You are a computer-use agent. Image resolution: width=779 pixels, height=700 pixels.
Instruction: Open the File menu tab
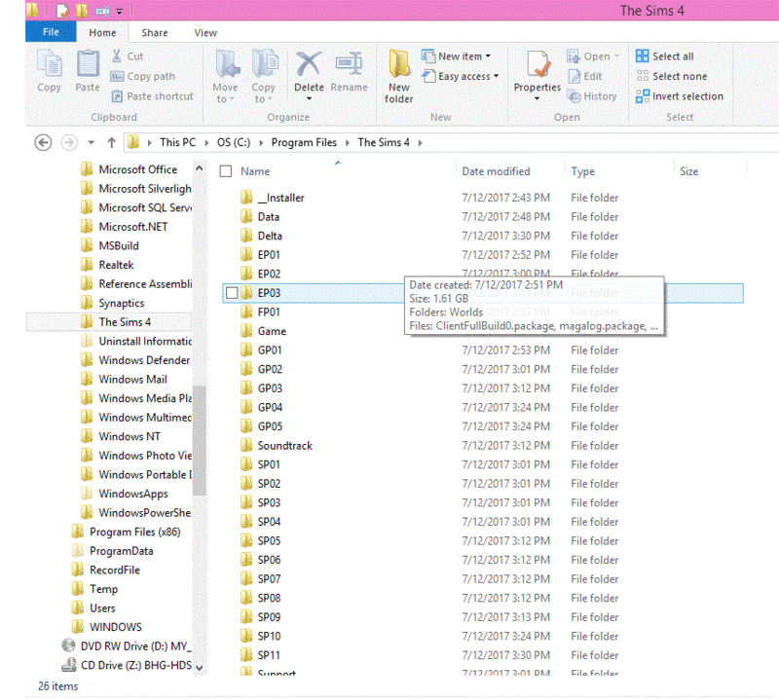(51, 32)
